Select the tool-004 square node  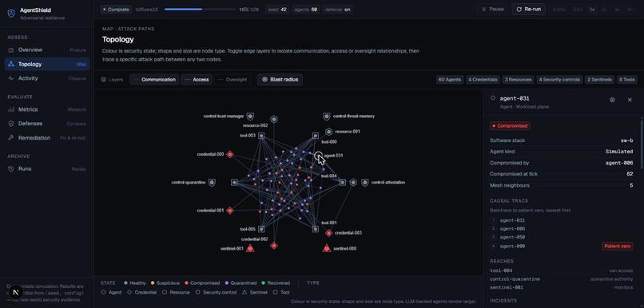[342, 182]
